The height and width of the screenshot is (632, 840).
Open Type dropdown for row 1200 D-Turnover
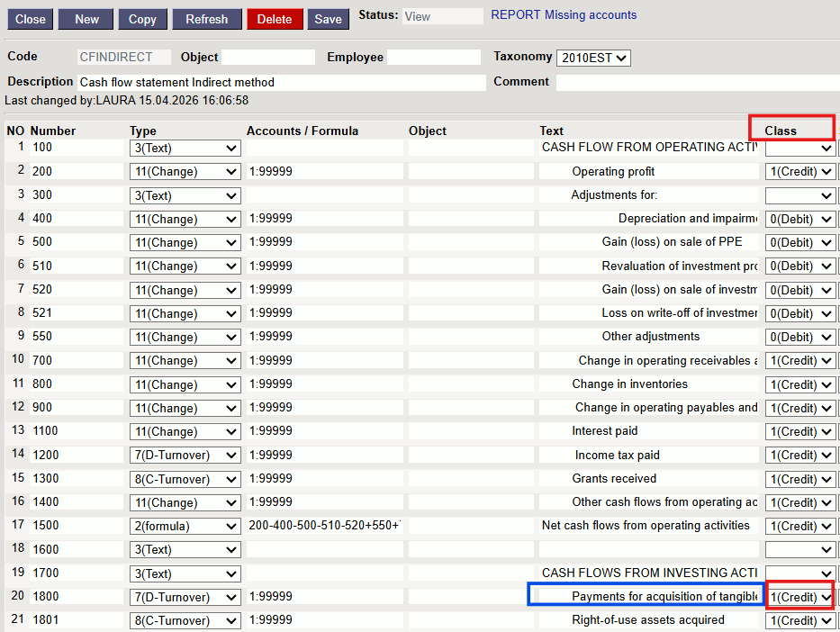(x=185, y=456)
